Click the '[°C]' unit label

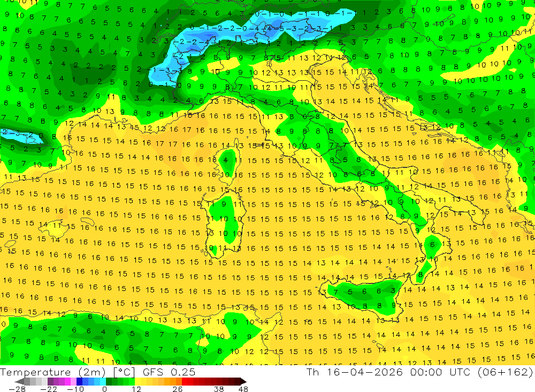point(124,372)
